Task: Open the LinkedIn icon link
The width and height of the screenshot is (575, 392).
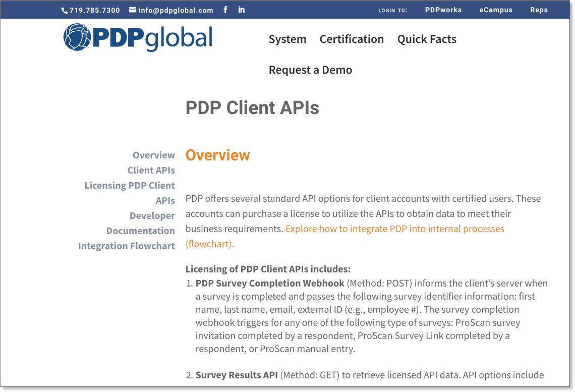Action: 241,10
